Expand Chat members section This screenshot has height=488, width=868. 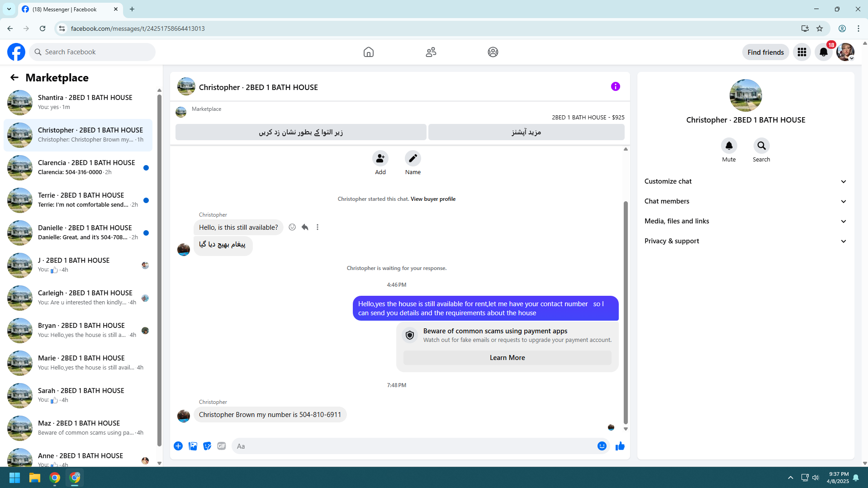click(x=745, y=201)
